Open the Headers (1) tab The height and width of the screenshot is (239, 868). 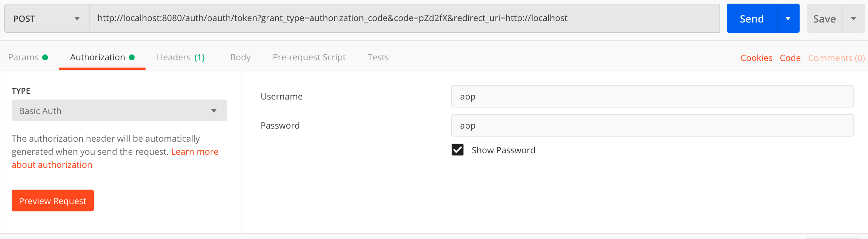(180, 57)
